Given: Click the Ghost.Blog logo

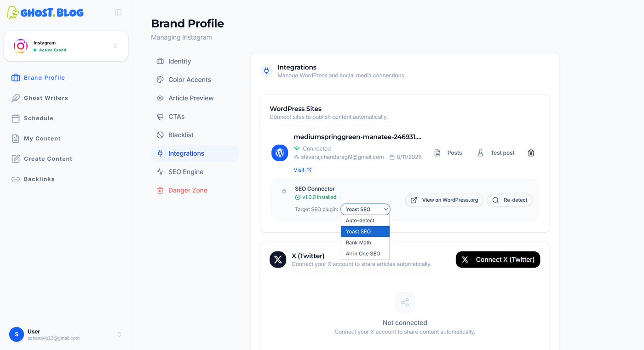Looking at the screenshot, I should [x=46, y=12].
